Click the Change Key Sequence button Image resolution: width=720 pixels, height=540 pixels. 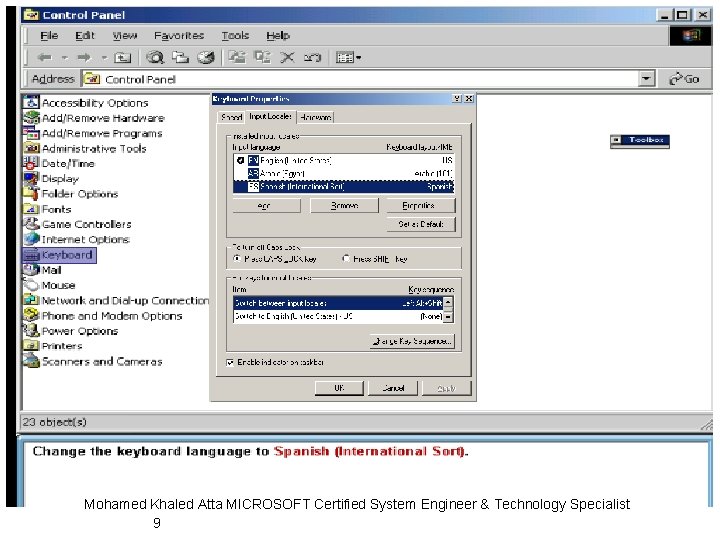tap(412, 341)
